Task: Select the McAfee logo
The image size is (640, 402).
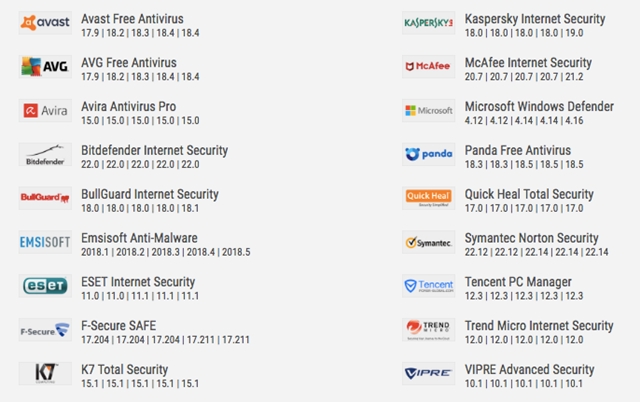Action: click(429, 67)
